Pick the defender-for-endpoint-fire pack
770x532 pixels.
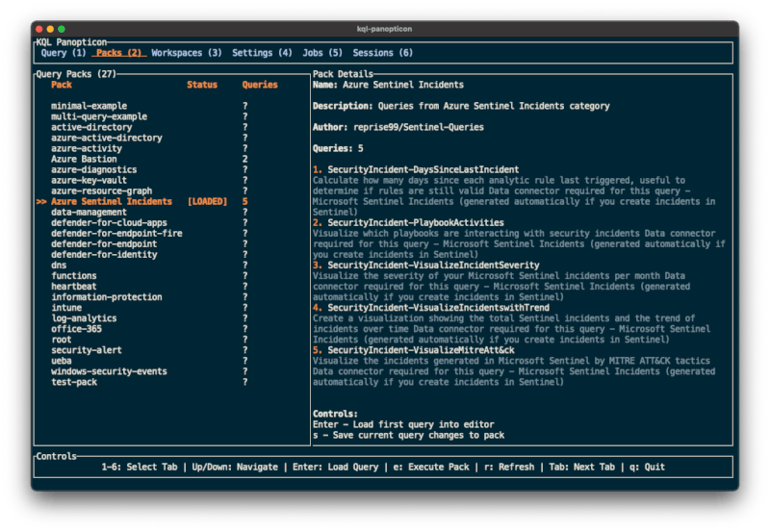(x=116, y=234)
